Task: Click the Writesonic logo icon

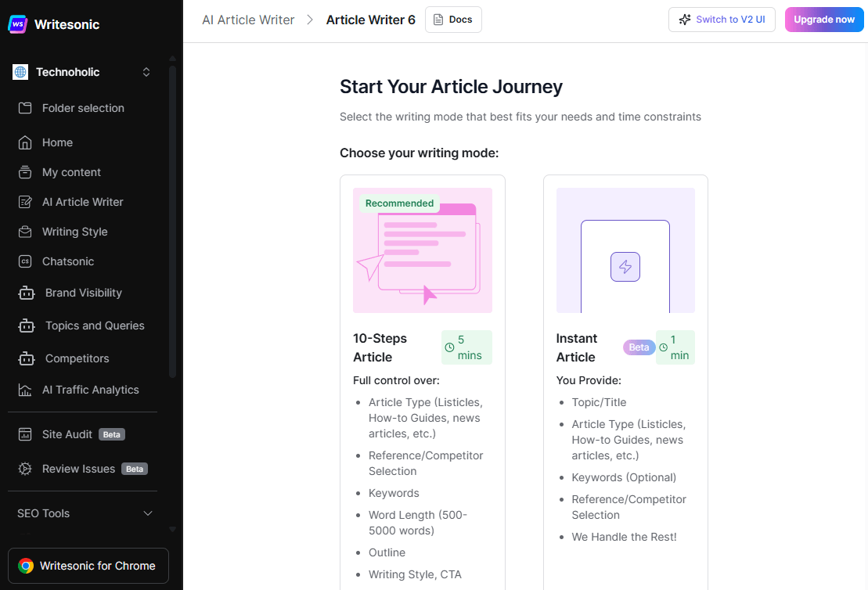Action: pyautogui.click(x=18, y=24)
